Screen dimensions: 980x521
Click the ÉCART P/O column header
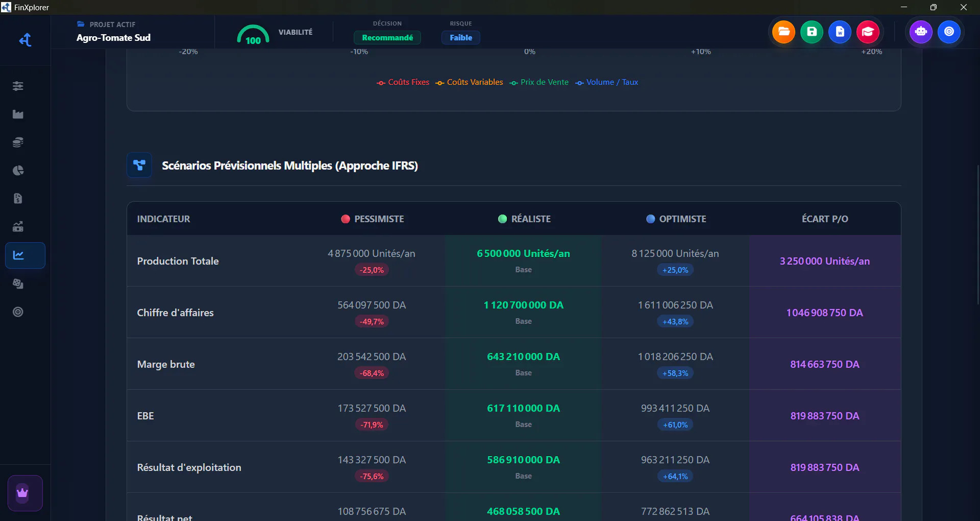[x=825, y=219]
